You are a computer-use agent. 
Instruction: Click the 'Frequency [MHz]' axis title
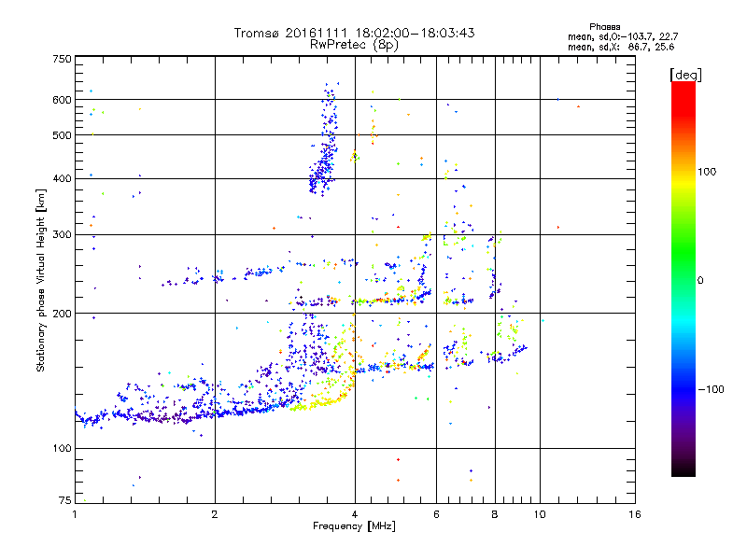(354, 526)
